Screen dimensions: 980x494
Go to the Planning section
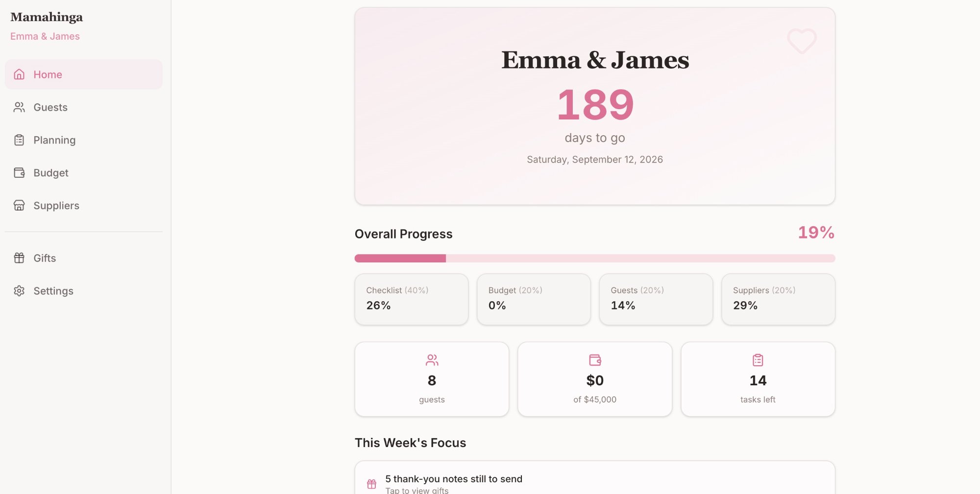tap(54, 140)
